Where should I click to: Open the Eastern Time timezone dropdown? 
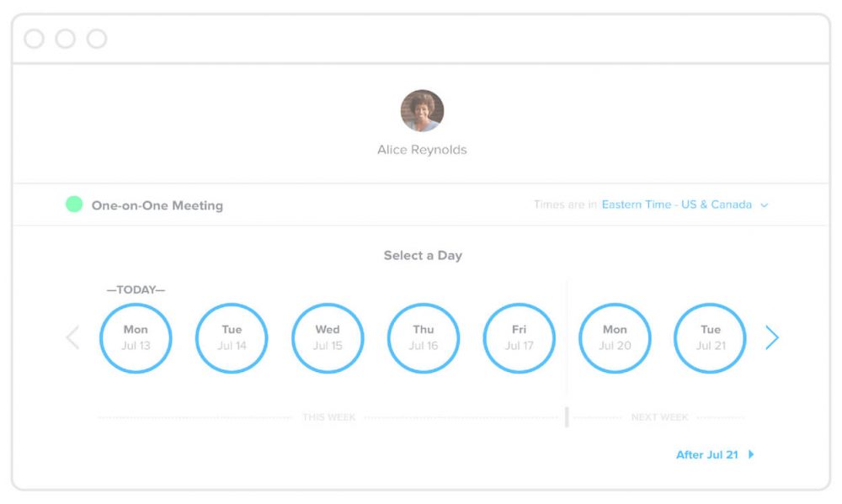tap(676, 204)
